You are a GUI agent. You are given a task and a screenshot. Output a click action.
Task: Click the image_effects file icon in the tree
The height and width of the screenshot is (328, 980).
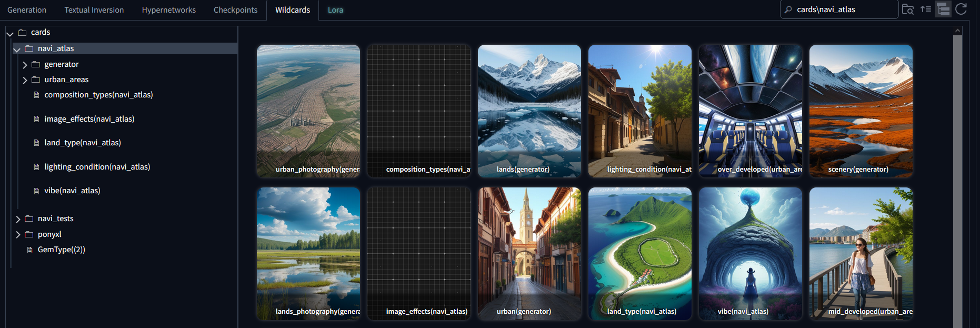[36, 120]
